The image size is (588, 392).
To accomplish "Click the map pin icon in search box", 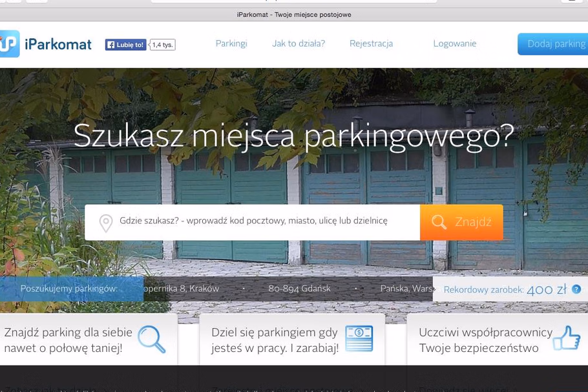I will point(106,223).
